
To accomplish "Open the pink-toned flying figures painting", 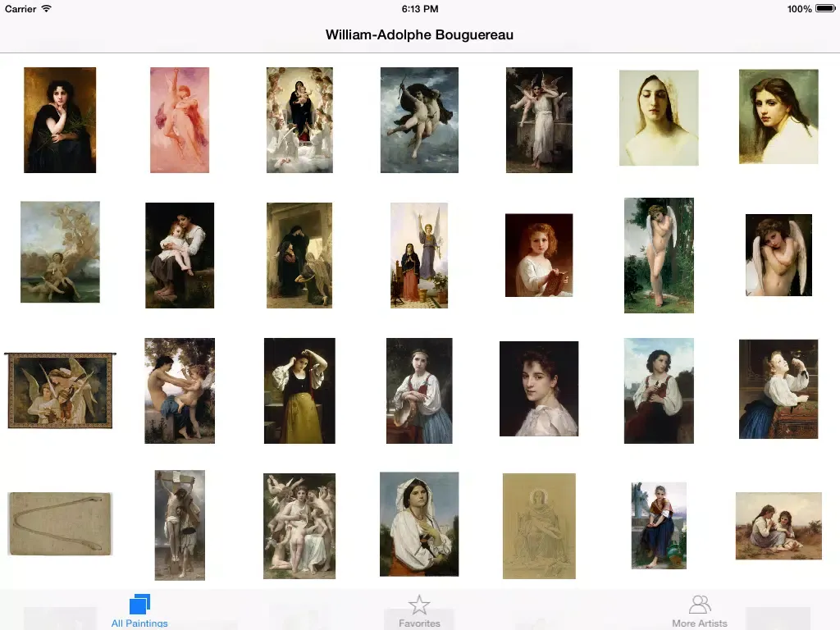I will pos(180,120).
